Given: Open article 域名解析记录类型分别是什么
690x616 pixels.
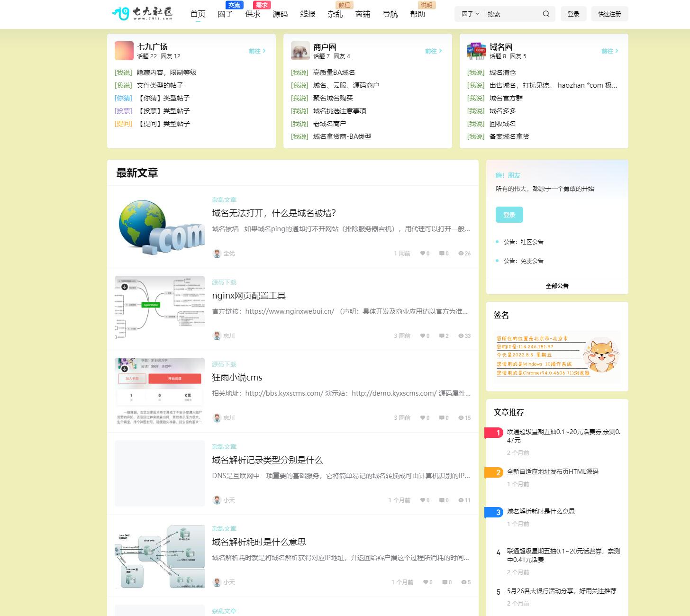Looking at the screenshot, I should coord(267,460).
